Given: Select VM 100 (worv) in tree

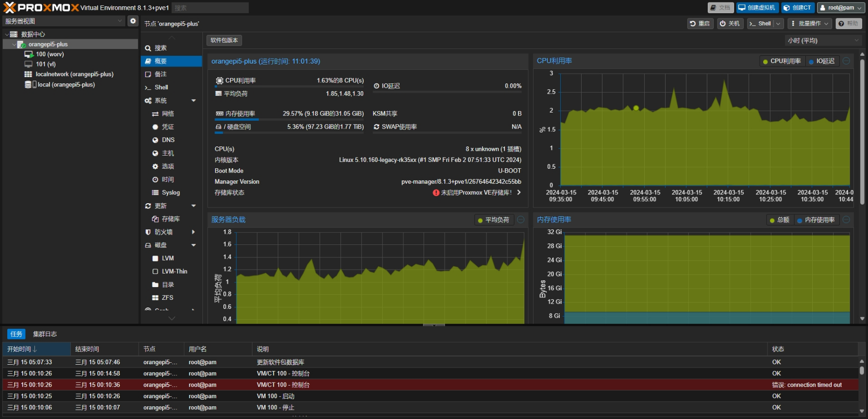Looking at the screenshot, I should [50, 54].
